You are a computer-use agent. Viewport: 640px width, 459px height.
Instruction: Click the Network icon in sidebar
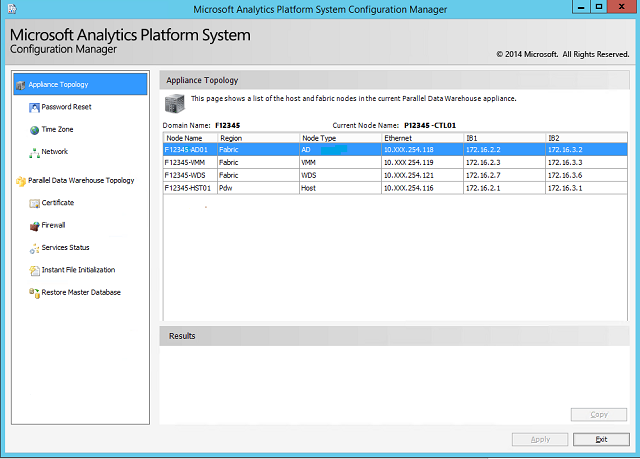coord(34,152)
